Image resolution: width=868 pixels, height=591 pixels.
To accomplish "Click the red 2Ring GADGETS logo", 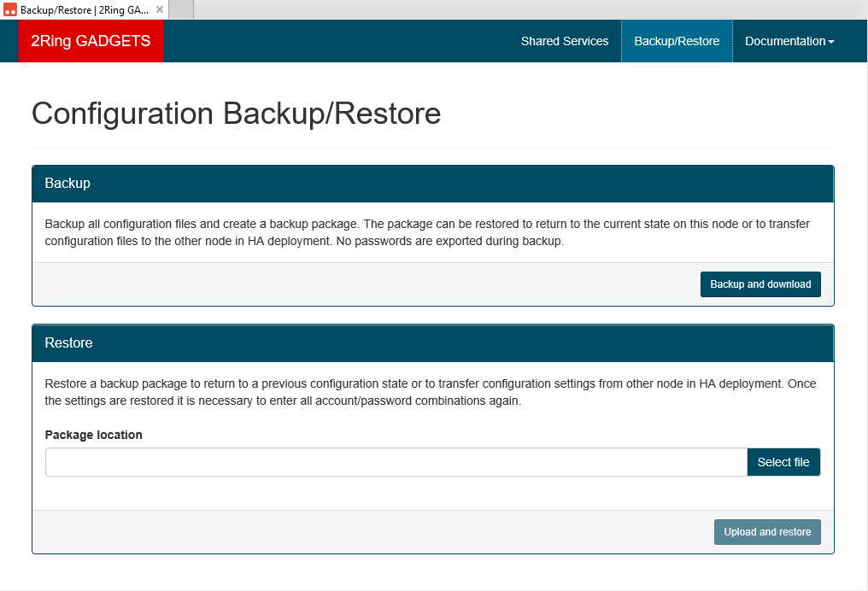I will tap(91, 40).
